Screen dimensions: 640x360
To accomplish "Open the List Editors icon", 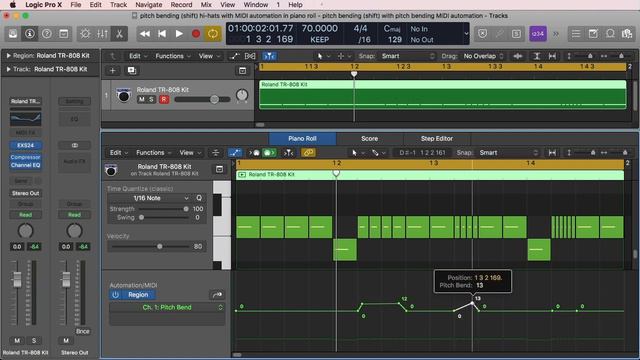I will [576, 33].
